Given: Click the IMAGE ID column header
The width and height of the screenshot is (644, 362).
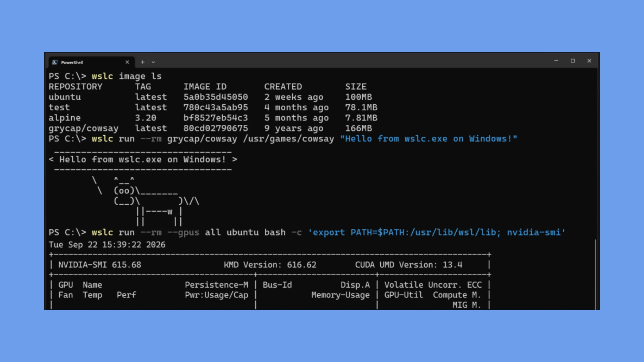Looking at the screenshot, I should point(205,87).
